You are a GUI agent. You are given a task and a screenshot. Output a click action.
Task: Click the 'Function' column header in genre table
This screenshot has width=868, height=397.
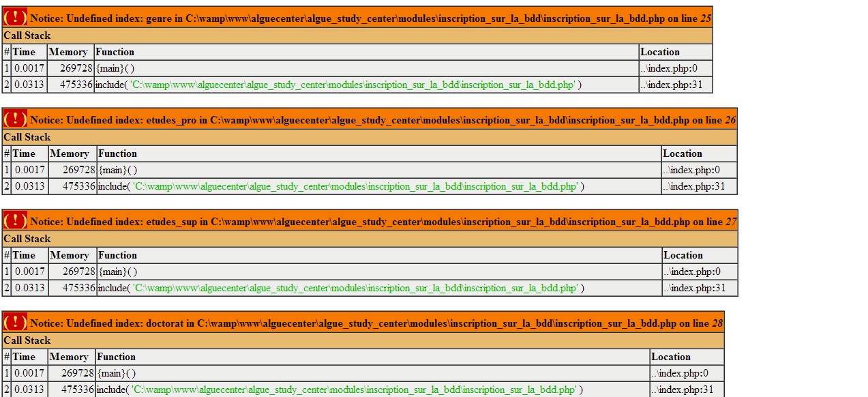coord(115,52)
